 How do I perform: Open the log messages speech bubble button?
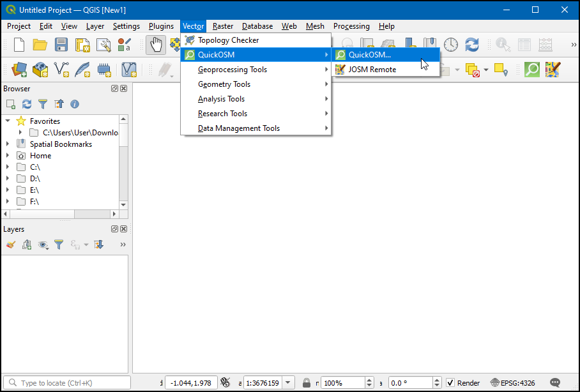pyautogui.click(x=555, y=383)
